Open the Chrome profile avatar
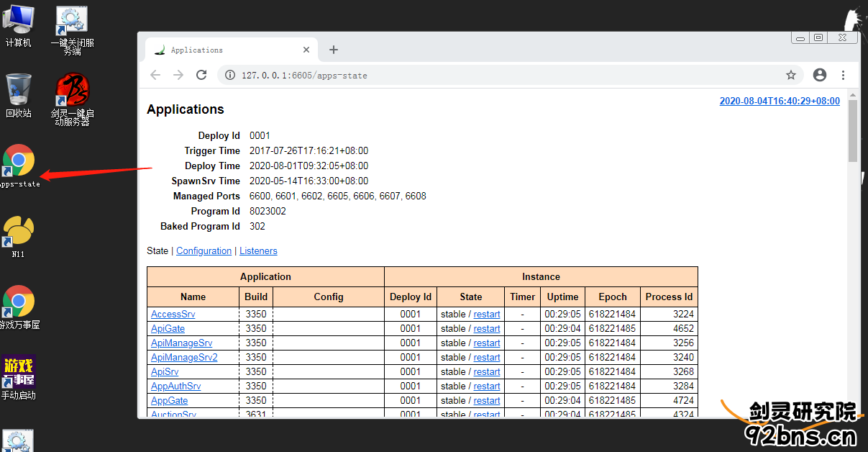This screenshot has width=868, height=452. (x=820, y=75)
